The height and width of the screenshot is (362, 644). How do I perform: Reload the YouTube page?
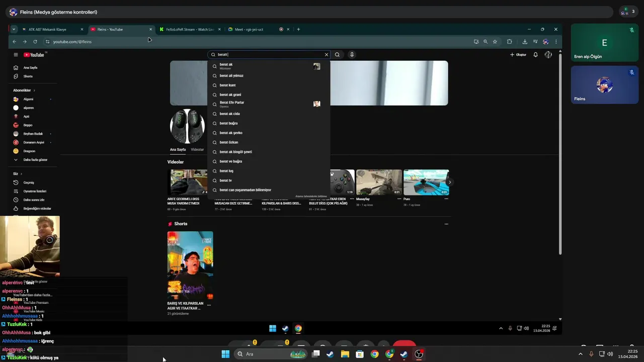pos(35,42)
